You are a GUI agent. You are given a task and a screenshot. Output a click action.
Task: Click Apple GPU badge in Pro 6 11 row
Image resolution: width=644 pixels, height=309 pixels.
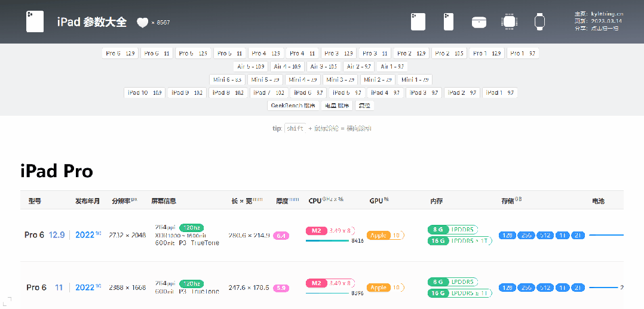point(379,288)
